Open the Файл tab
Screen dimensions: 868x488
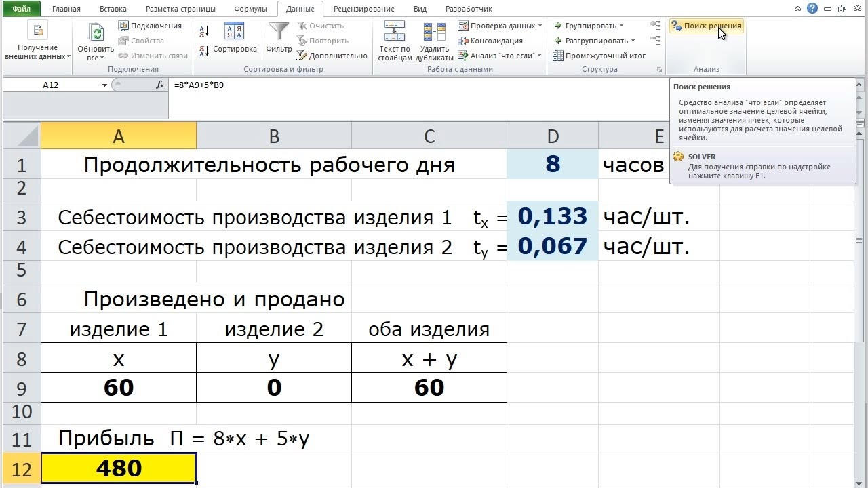pyautogui.click(x=21, y=9)
